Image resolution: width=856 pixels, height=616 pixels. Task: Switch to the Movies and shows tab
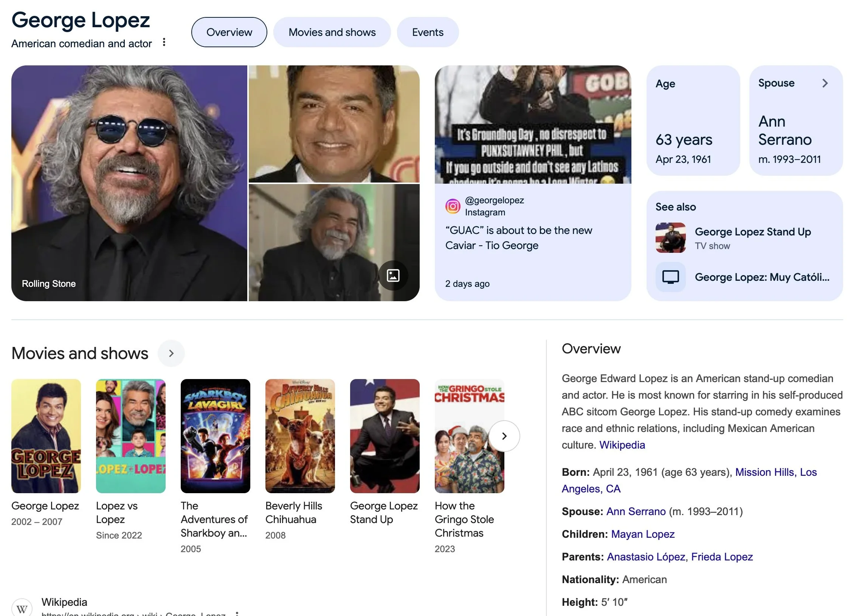(332, 33)
